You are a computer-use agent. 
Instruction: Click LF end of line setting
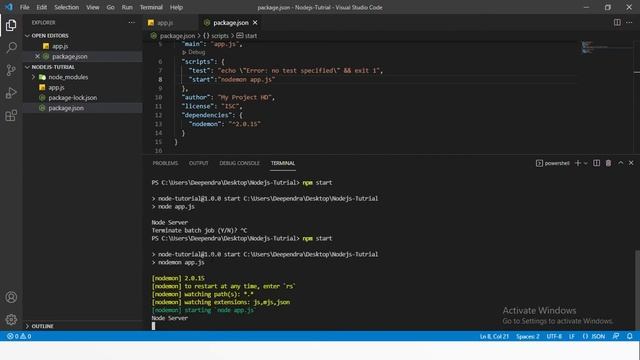click(572, 336)
